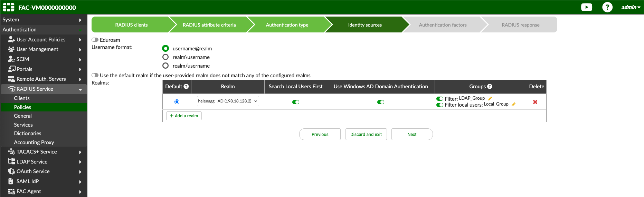Enable the Eduroam toggle
Screen dimensions: 644x197
coord(95,40)
